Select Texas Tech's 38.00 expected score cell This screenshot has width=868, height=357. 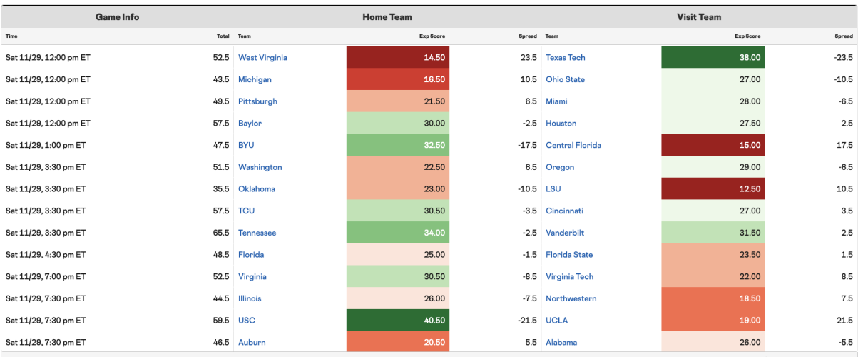click(713, 58)
